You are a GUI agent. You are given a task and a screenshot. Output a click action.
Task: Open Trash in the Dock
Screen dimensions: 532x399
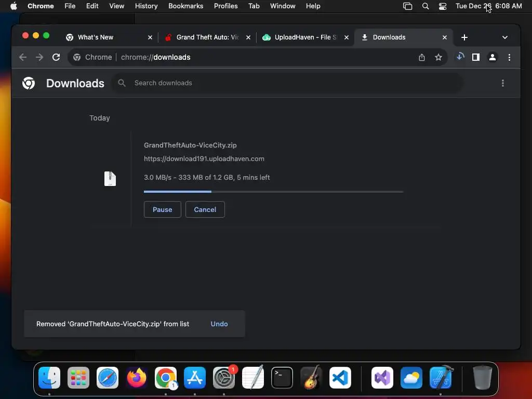point(482,378)
